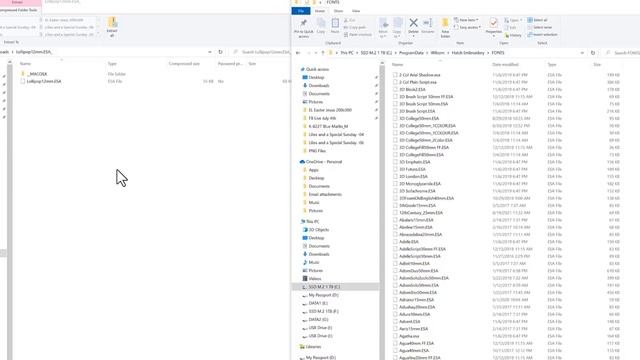Image resolution: width=640 pixels, height=360 pixels.
Task: Click the Search Lollipop12mm.ESA input field
Action: [x=260, y=52]
